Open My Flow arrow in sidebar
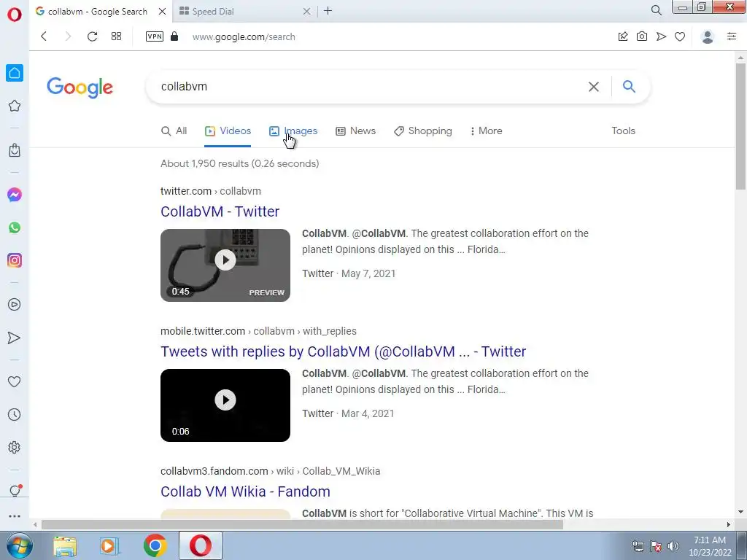The height and width of the screenshot is (560, 747). 15,338
